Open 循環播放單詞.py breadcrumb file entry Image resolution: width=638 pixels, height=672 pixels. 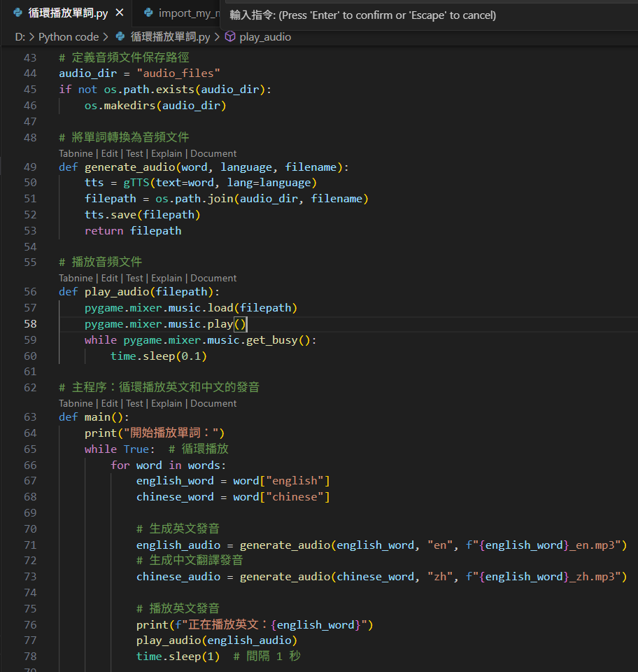[x=171, y=37]
